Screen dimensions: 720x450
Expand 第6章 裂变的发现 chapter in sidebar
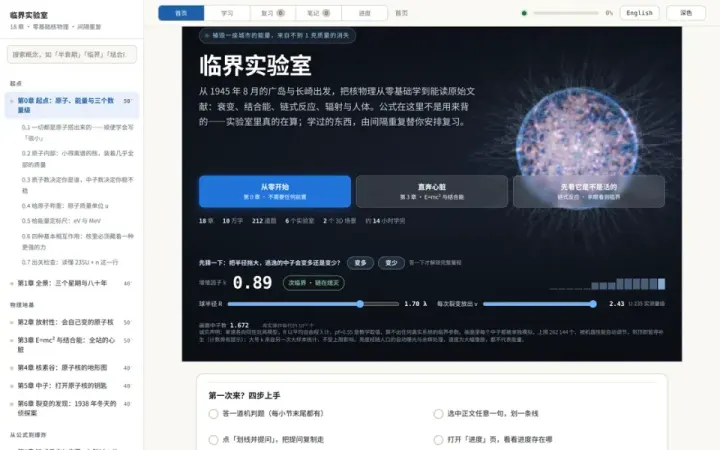click(72, 408)
